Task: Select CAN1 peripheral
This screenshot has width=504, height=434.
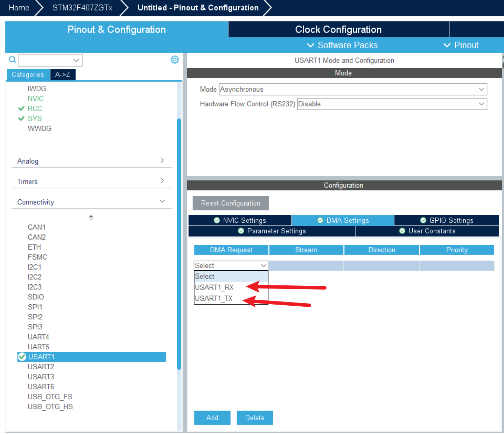Action: pyautogui.click(x=37, y=227)
